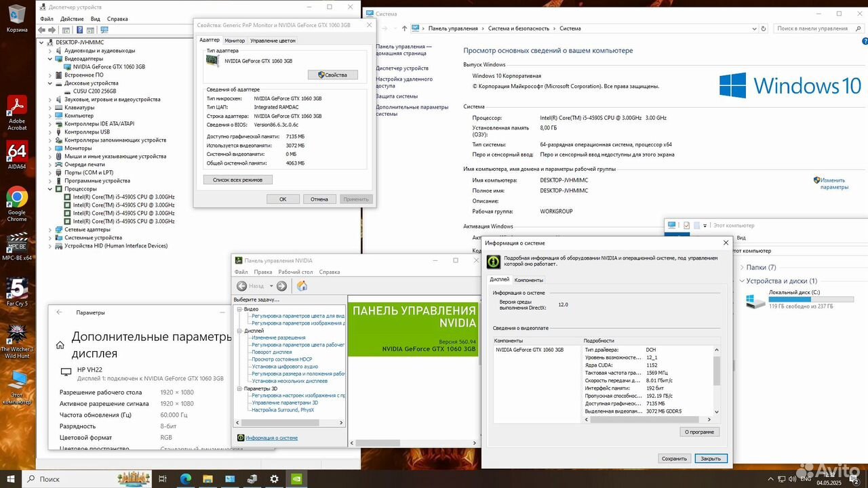Switch to the Компоненты tab in system information
This screenshot has width=868, height=488.
point(528,280)
